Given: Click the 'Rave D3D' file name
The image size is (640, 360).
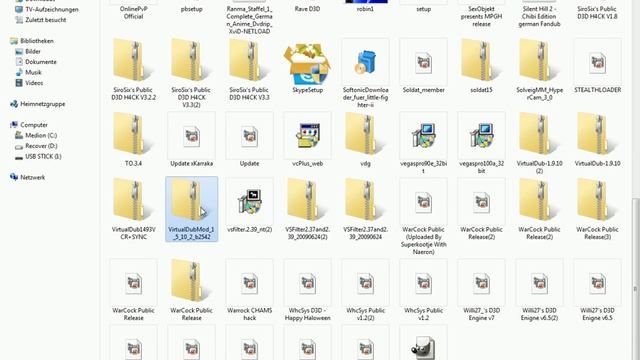Looking at the screenshot, I should point(307,9).
